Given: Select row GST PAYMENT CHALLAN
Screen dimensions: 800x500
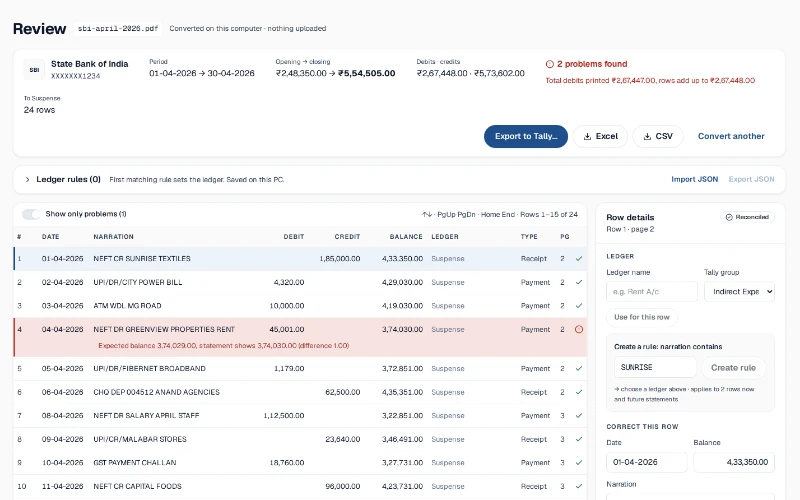Looking at the screenshot, I should click(300, 463).
